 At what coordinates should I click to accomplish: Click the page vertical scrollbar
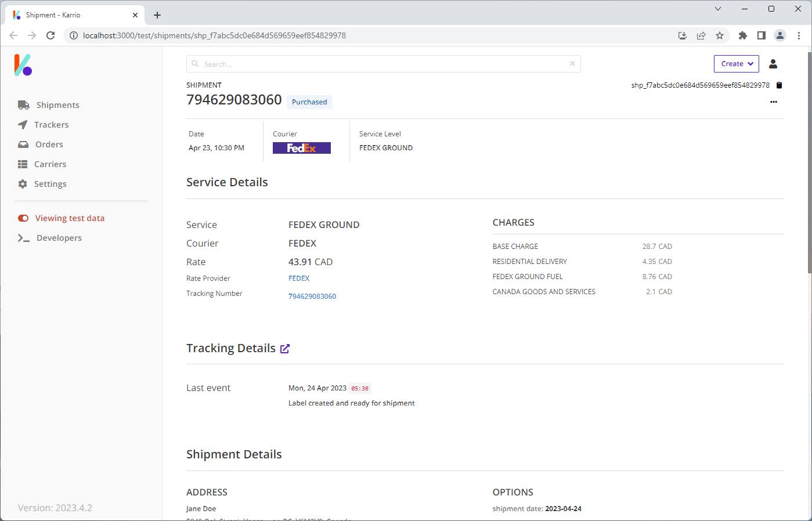pos(809,162)
